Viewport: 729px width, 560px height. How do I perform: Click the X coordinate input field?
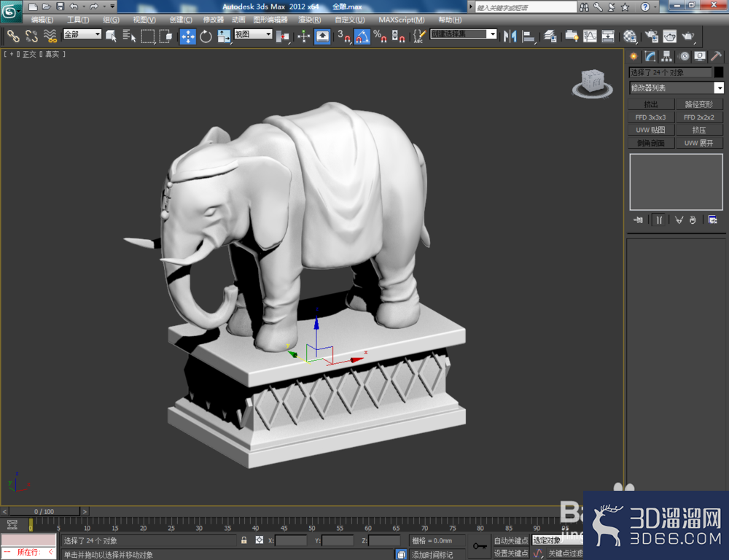coord(291,540)
